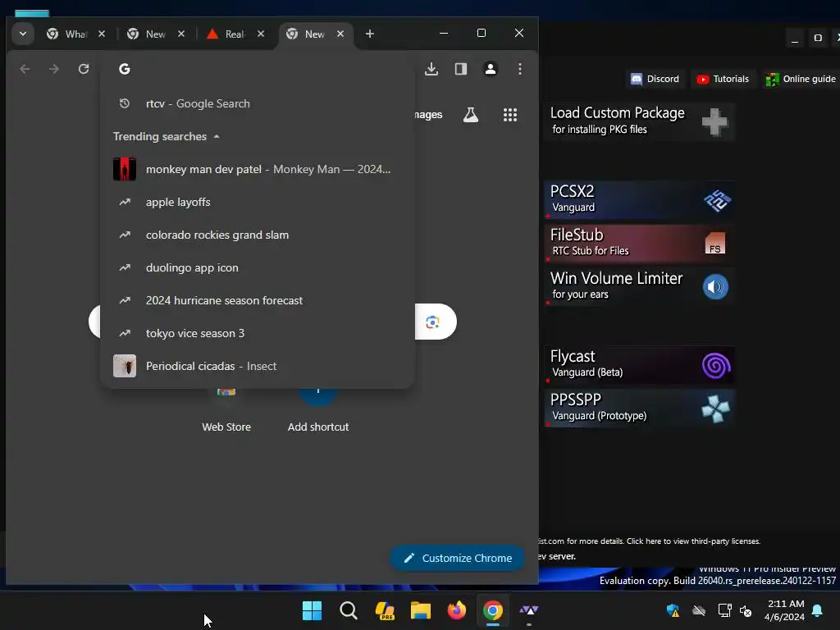
Task: Collapse the Trending searches section
Action: [217, 137]
